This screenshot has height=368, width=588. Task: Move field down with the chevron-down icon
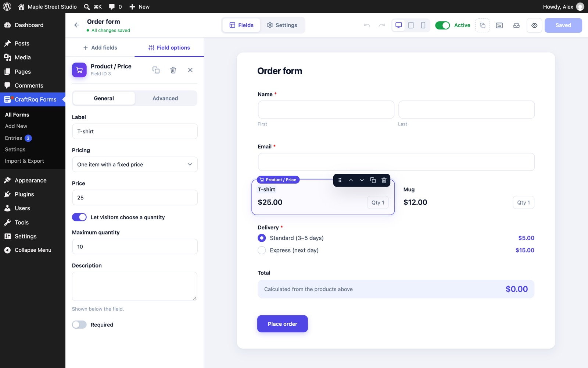pos(362,180)
